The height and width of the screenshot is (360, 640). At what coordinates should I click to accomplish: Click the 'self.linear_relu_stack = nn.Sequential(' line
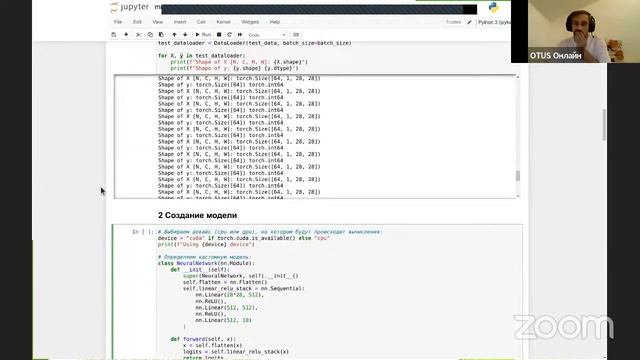[244, 288]
